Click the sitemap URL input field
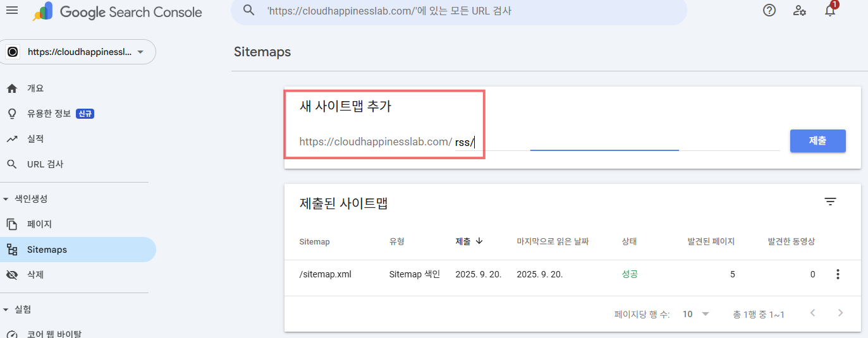This screenshot has width=868, height=338. pos(617,142)
